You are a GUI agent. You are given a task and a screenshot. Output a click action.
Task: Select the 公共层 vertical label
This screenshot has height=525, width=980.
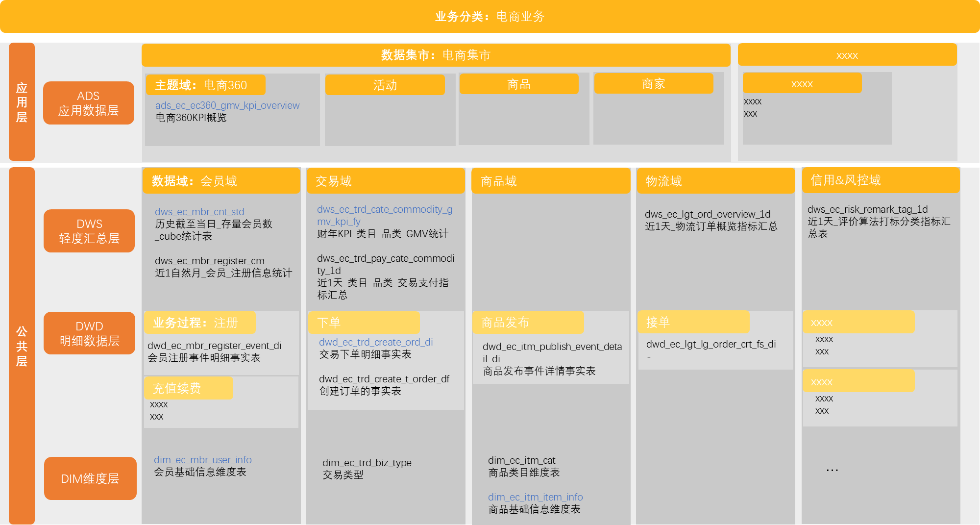(x=22, y=346)
